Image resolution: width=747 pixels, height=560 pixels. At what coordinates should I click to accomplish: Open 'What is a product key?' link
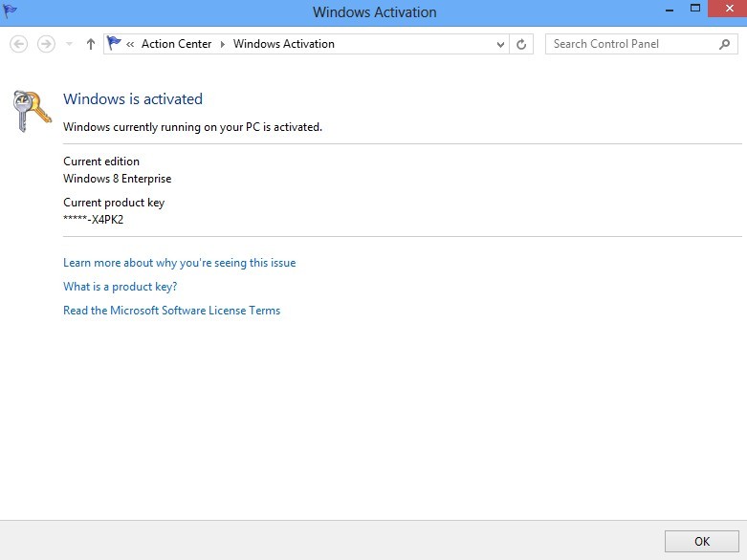pyautogui.click(x=120, y=287)
